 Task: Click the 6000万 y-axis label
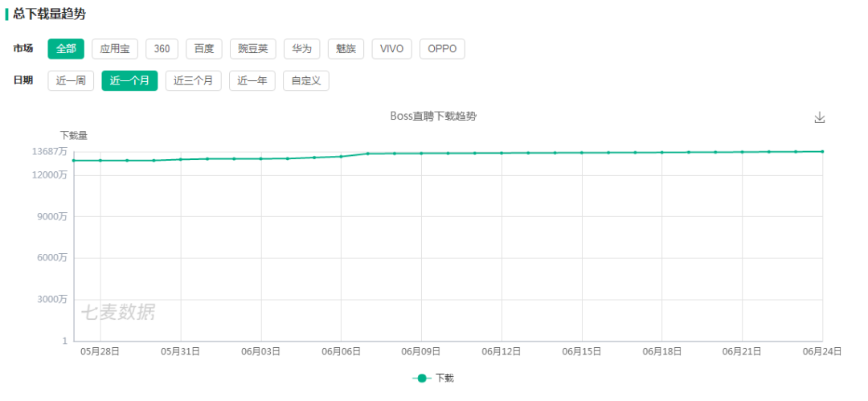(x=52, y=258)
